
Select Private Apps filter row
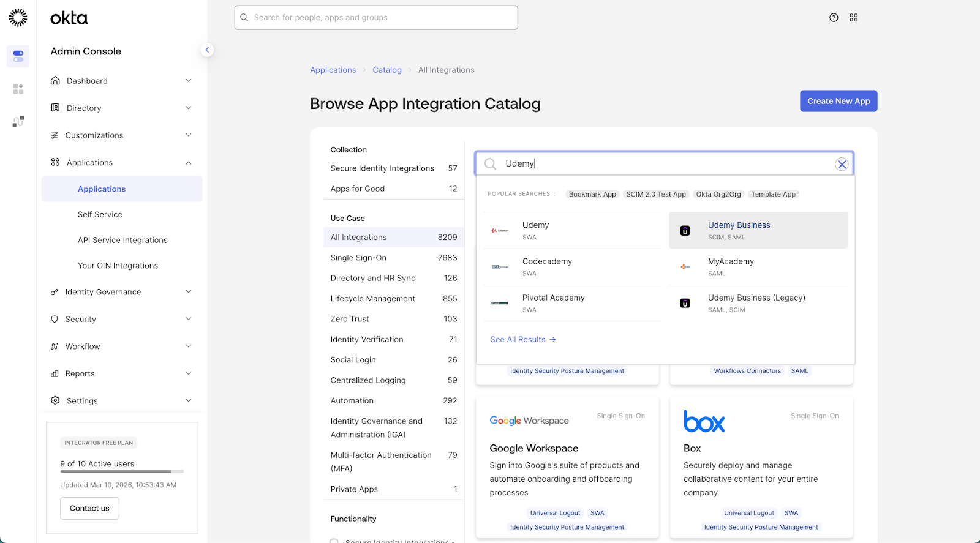pos(394,489)
